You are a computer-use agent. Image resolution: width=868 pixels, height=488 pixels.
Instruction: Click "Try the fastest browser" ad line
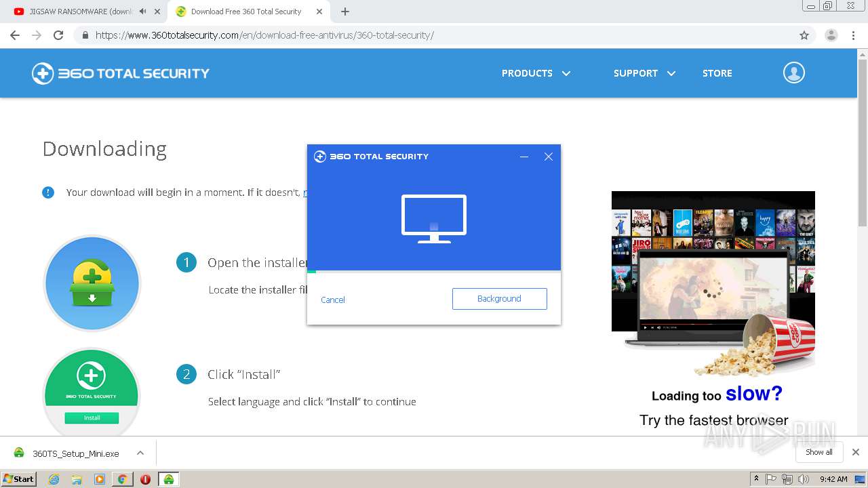point(713,420)
